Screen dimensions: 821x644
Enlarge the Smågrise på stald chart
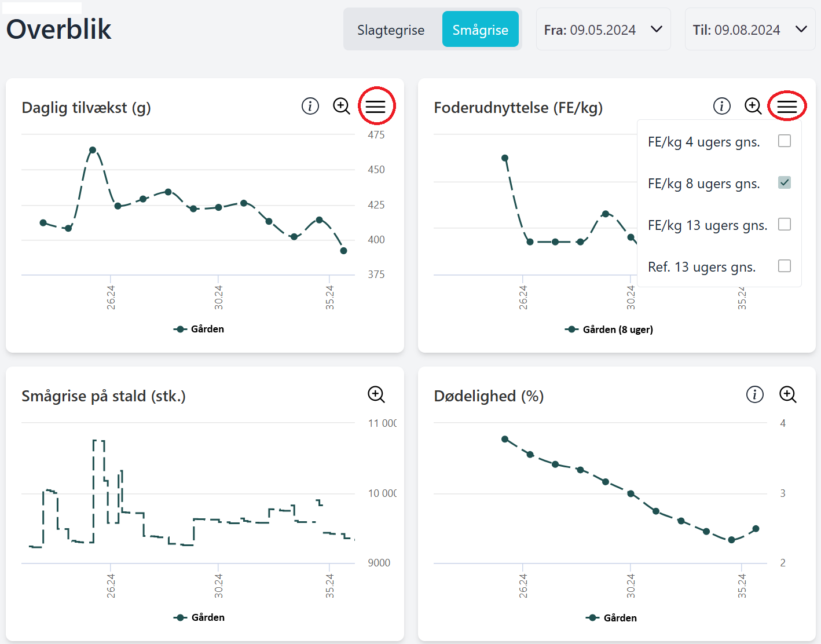376,394
